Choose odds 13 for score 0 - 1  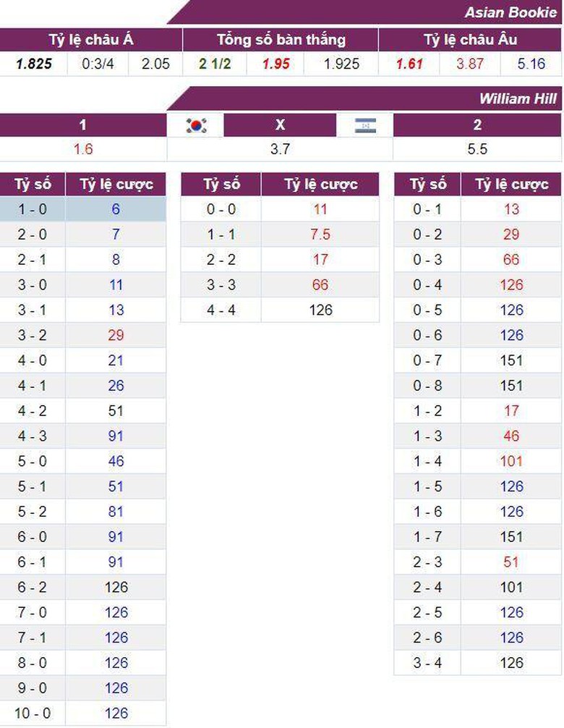click(x=511, y=209)
